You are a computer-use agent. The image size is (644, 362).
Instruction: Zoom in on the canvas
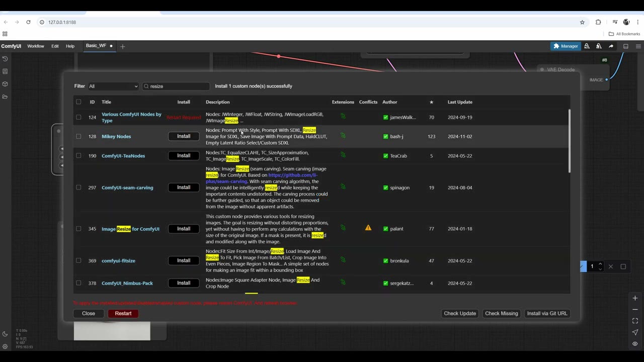point(635,298)
